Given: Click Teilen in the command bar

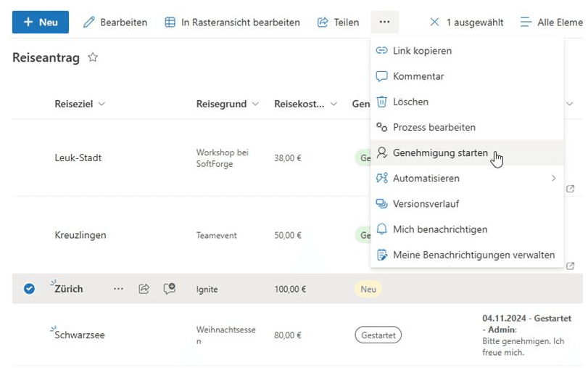Looking at the screenshot, I should 338,23.
